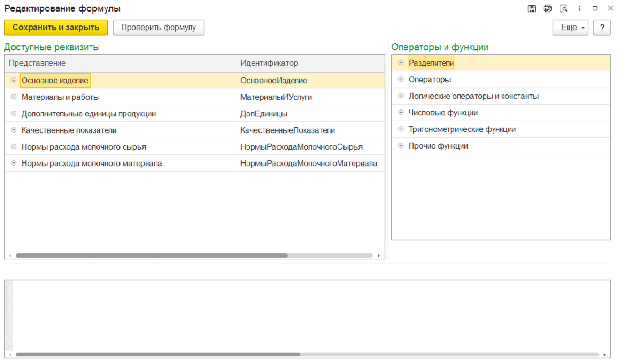Click attributes table scroll right arrow

379,256
